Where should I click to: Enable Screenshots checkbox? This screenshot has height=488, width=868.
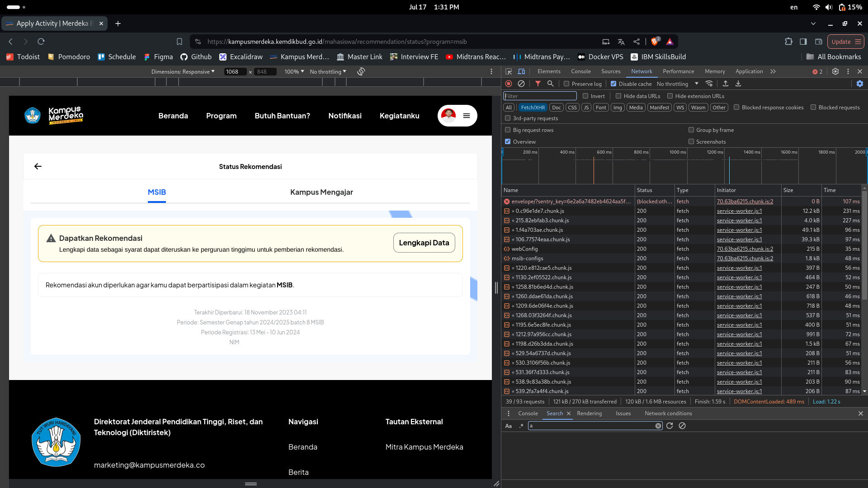(691, 141)
